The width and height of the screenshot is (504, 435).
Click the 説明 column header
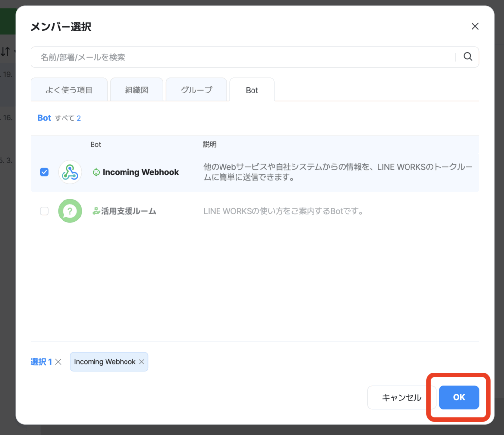coord(210,144)
